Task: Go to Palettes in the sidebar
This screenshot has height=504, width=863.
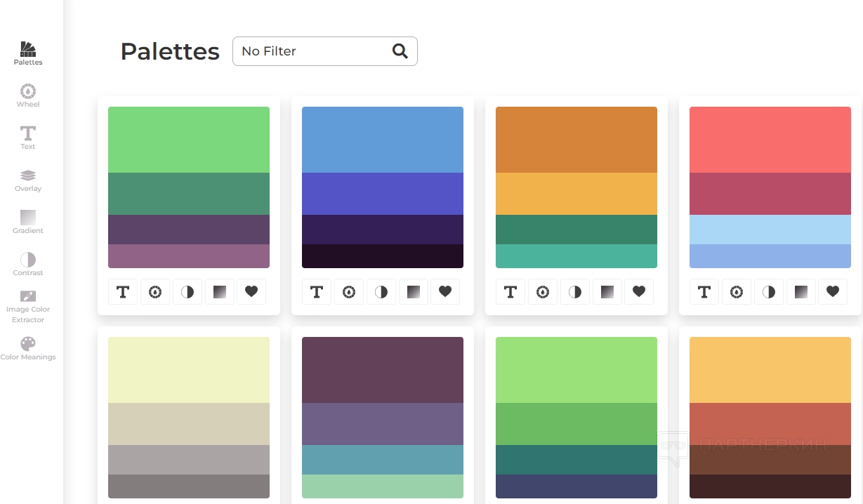Action: click(28, 53)
